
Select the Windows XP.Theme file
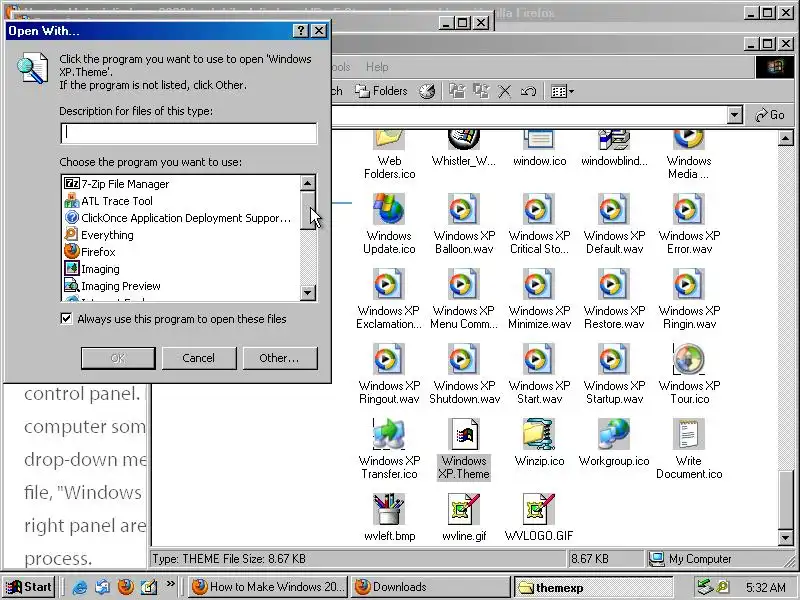(x=463, y=449)
